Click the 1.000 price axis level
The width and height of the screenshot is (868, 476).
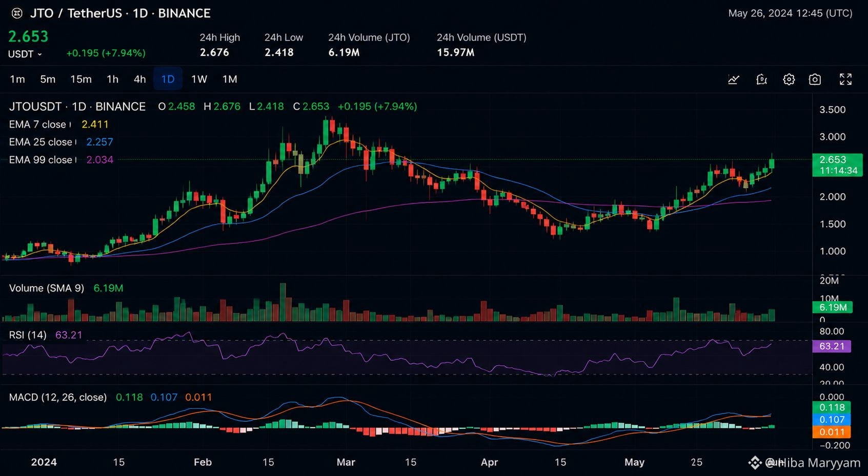[833, 252]
